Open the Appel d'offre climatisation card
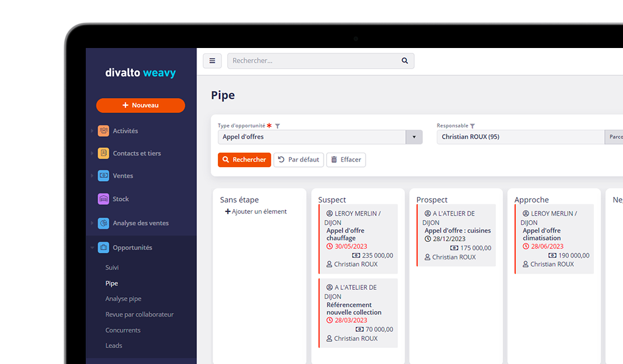 [x=554, y=239]
